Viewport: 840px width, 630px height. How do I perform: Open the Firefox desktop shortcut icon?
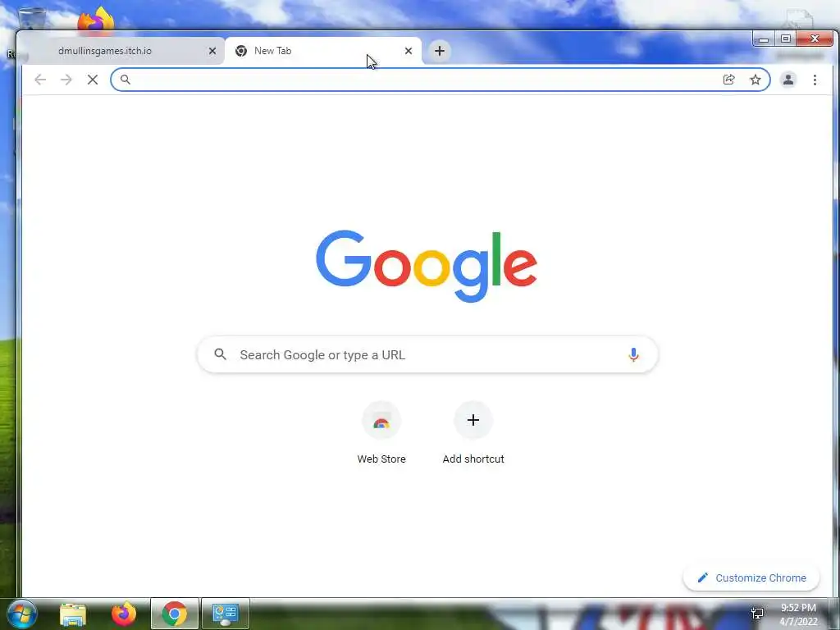(x=96, y=20)
